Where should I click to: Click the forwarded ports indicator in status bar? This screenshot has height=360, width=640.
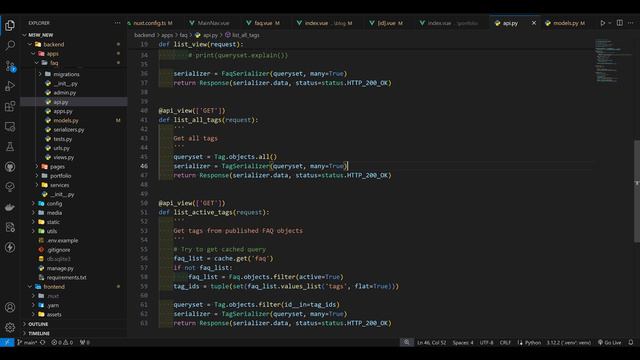84,342
